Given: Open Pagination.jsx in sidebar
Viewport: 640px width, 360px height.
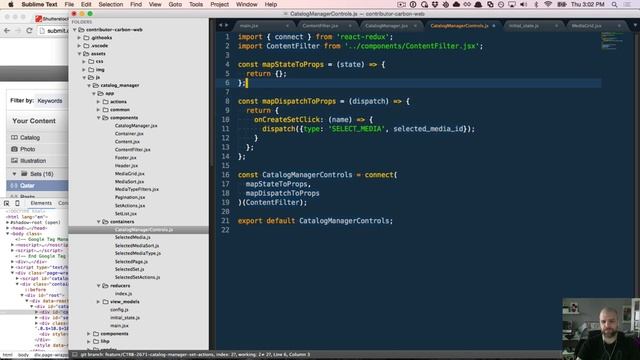Looking at the screenshot, I should coord(130,198).
